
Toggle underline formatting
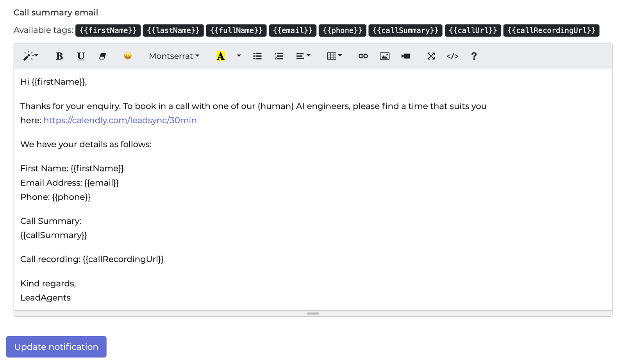(81, 56)
